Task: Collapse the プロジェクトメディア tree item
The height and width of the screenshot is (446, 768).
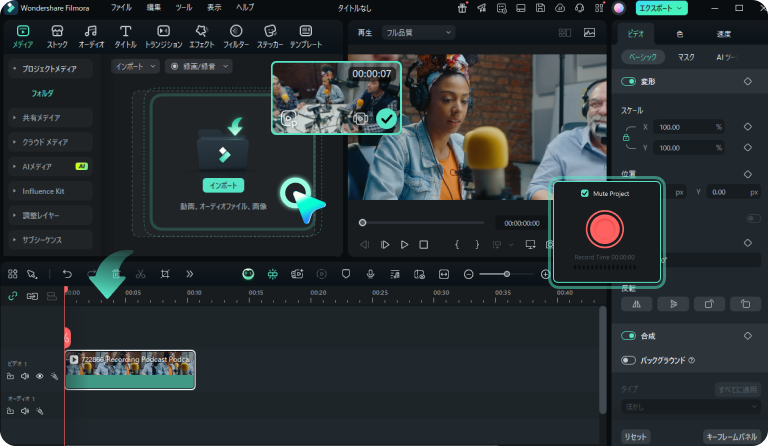Action: point(50,69)
